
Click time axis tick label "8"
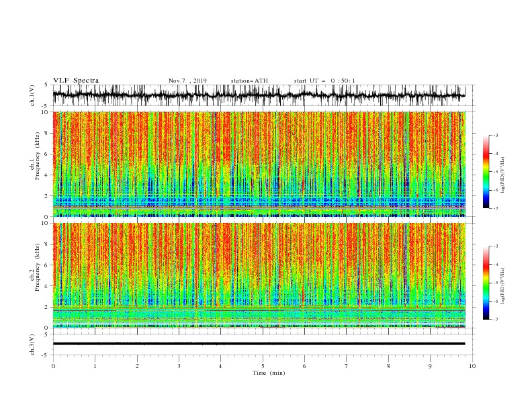click(388, 366)
